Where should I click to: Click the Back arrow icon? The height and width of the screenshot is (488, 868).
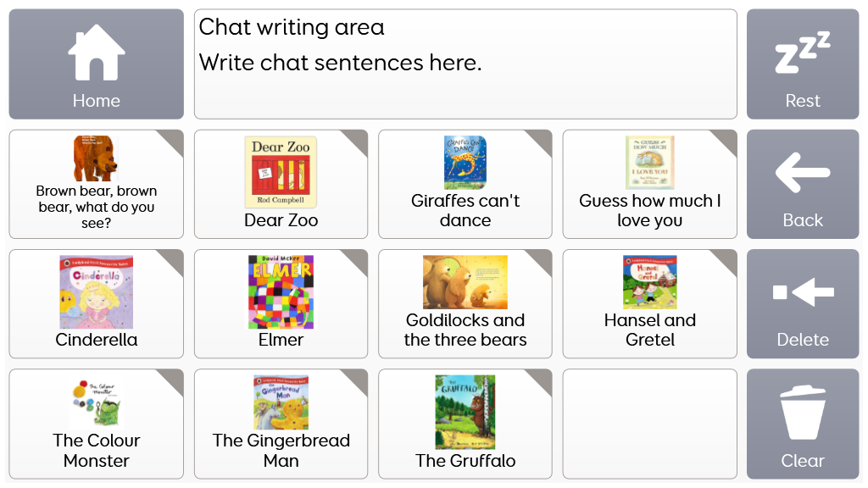802,174
